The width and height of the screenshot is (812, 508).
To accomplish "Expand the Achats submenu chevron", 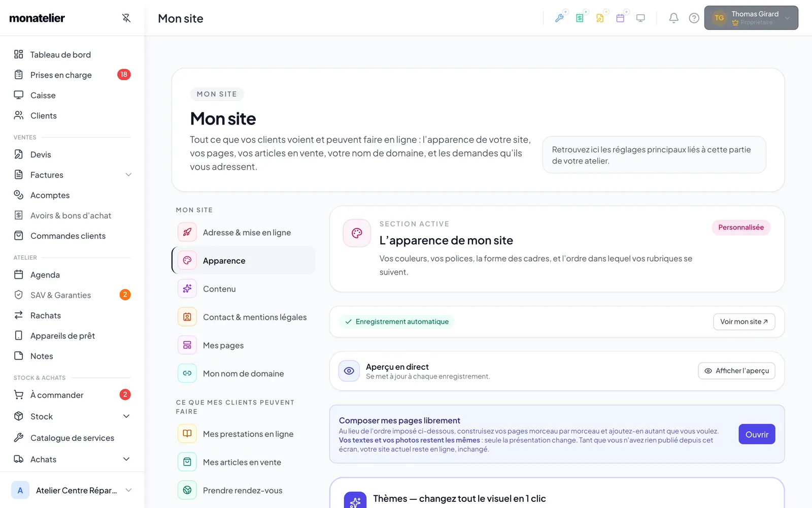I will pyautogui.click(x=126, y=459).
